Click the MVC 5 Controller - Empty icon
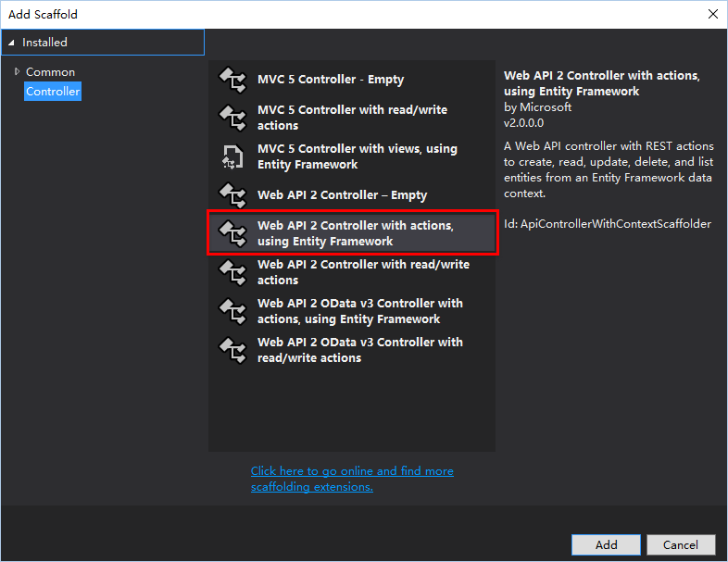The height and width of the screenshot is (562, 728). pos(232,80)
